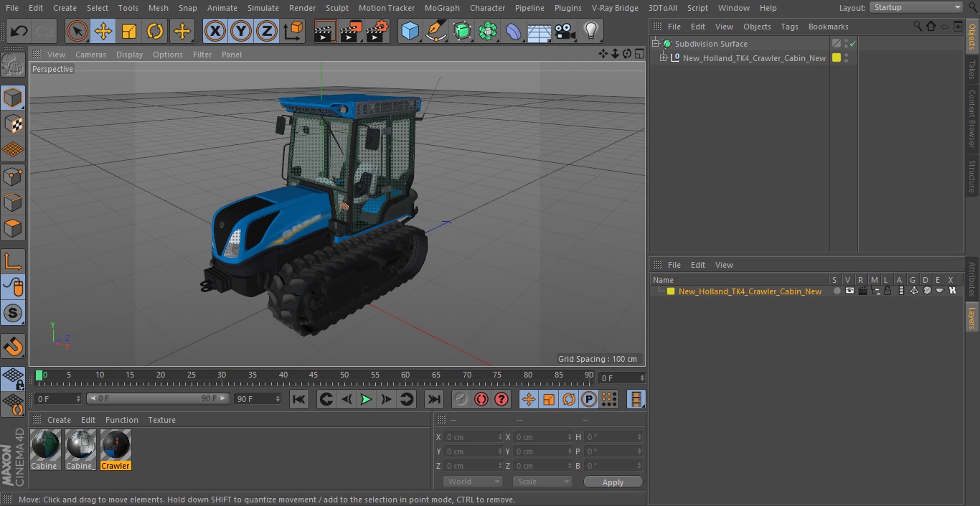Open the World coordinate dropdown
This screenshot has height=506, width=980.
click(x=473, y=482)
